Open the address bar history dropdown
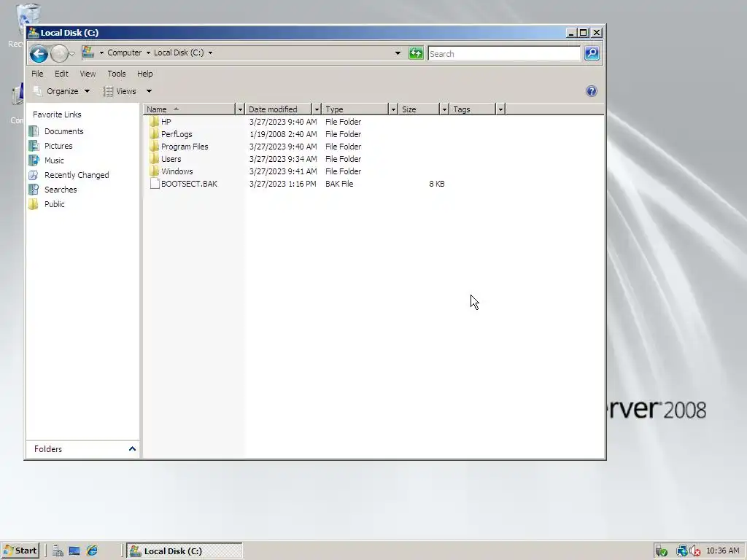The image size is (747, 560). [x=398, y=53]
